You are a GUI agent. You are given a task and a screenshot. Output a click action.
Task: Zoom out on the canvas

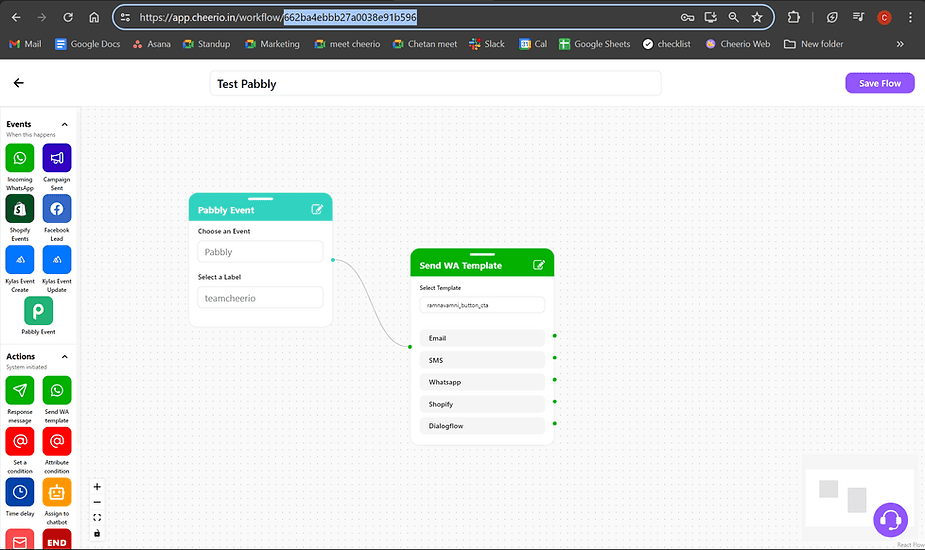tap(97, 502)
